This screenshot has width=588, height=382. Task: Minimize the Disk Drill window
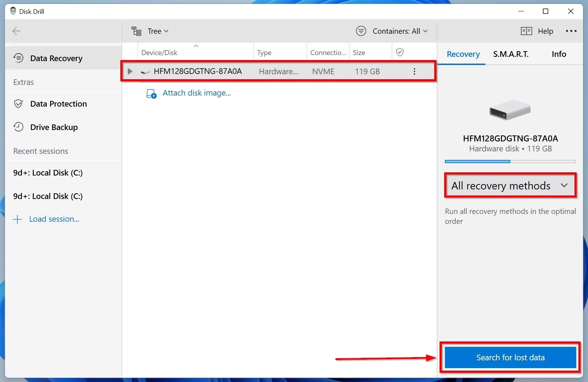pyautogui.click(x=521, y=11)
